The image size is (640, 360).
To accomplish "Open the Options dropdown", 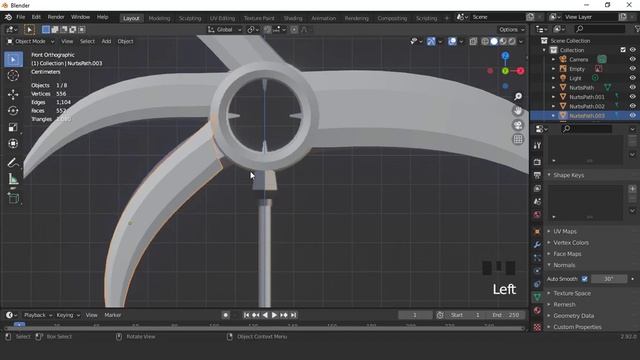I will (511, 29).
